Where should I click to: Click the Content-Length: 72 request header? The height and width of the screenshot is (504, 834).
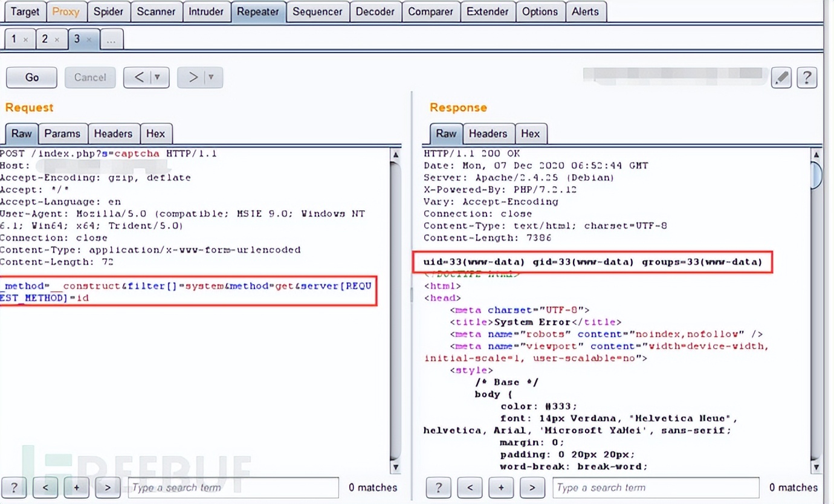[x=57, y=262]
